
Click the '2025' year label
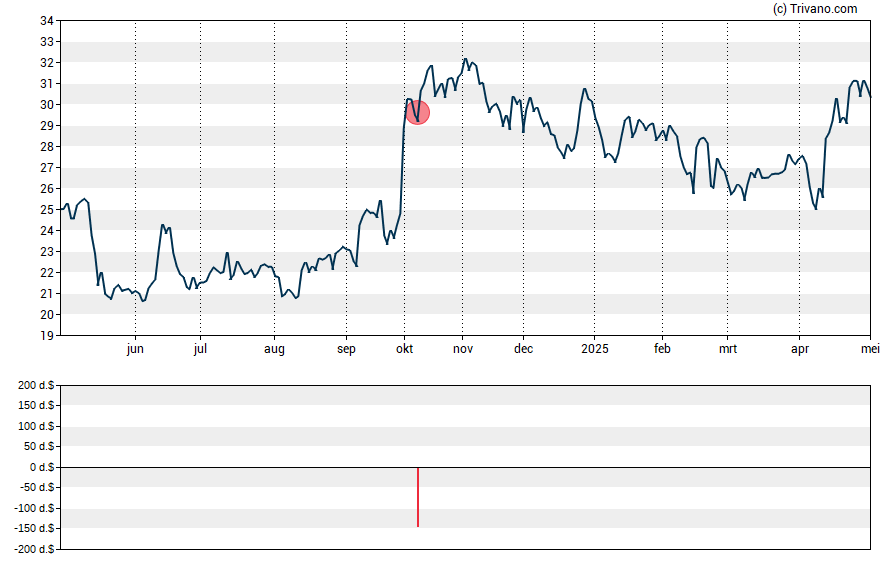click(x=595, y=349)
